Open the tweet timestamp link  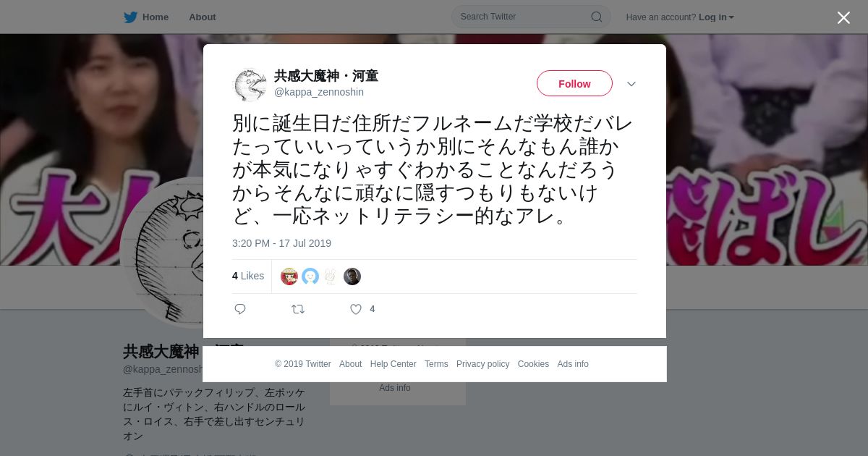point(281,243)
